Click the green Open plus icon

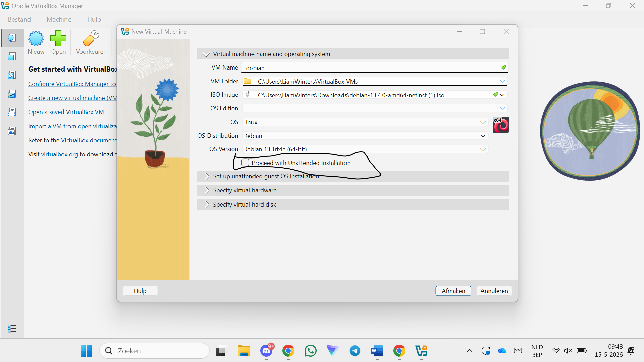58,38
